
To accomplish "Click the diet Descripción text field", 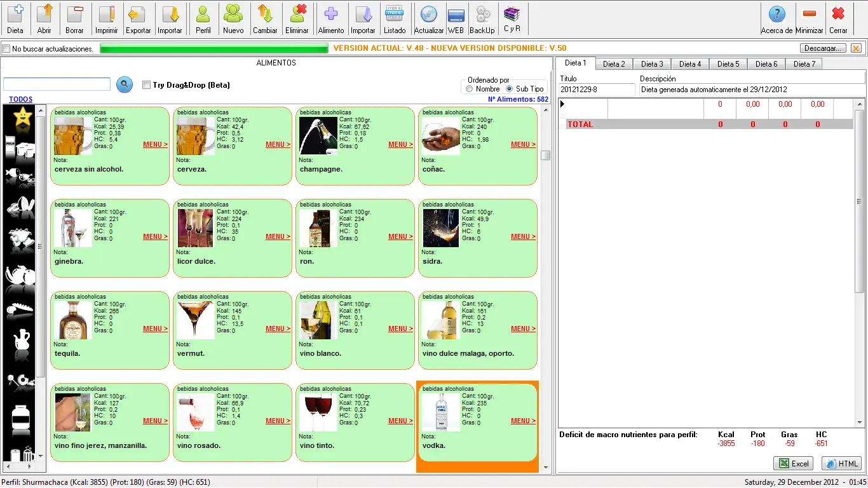I will pos(752,90).
